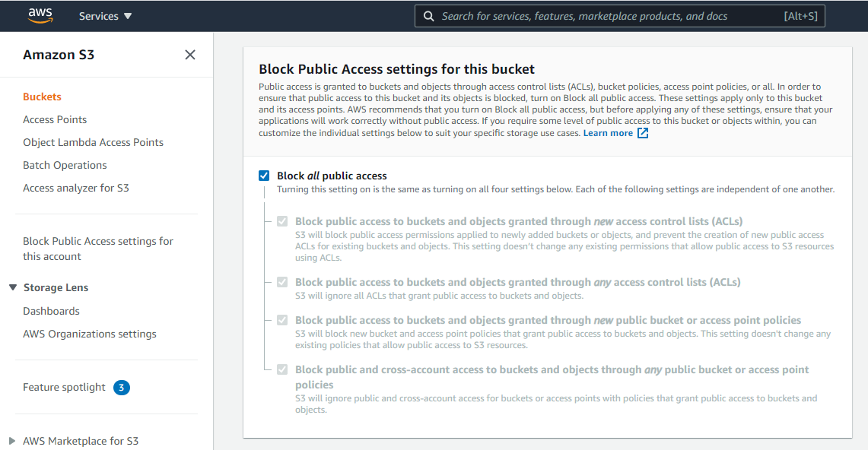Click the Learn more link
The width and height of the screenshot is (868, 450).
608,133
